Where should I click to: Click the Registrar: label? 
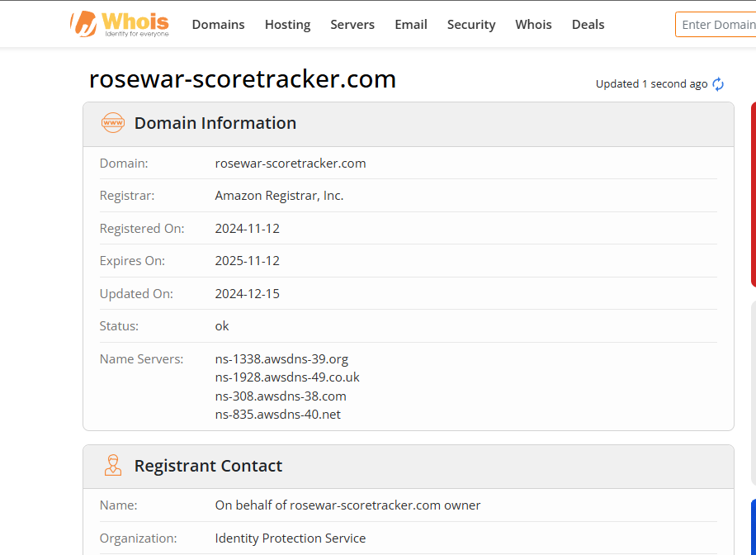pyautogui.click(x=127, y=196)
